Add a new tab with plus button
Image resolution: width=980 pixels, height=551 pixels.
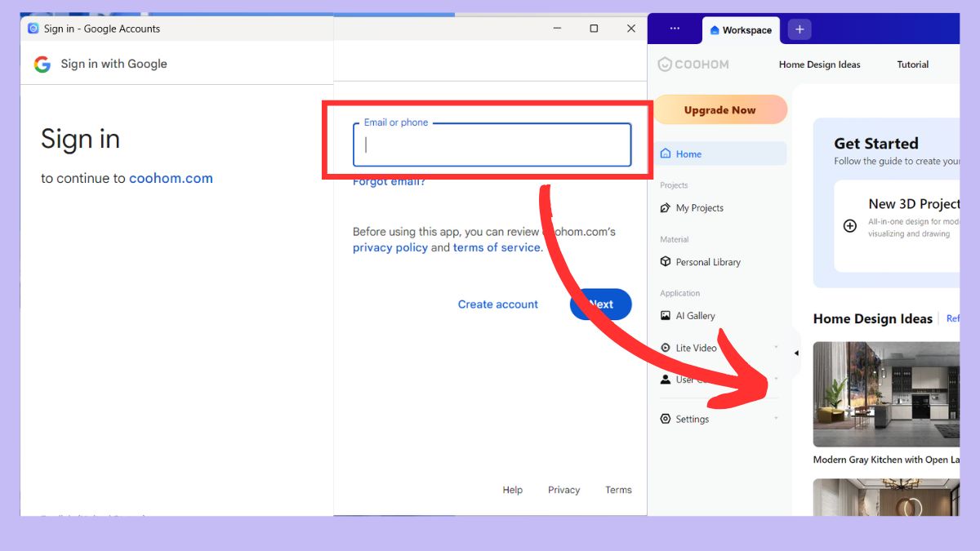(x=800, y=29)
